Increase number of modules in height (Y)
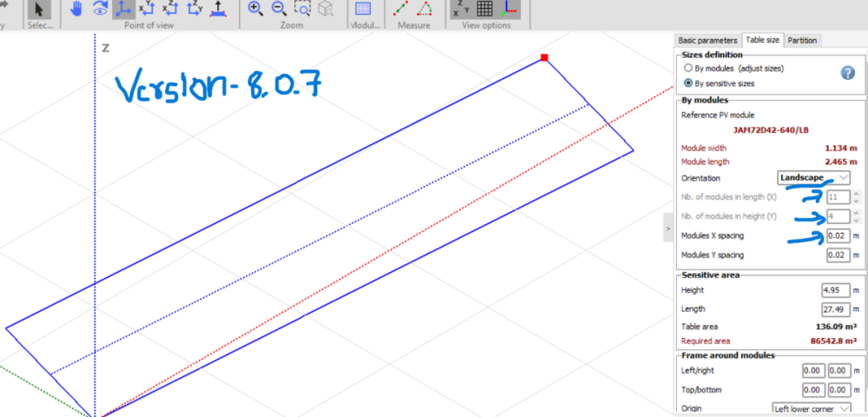The image size is (868, 417). pyautogui.click(x=857, y=213)
